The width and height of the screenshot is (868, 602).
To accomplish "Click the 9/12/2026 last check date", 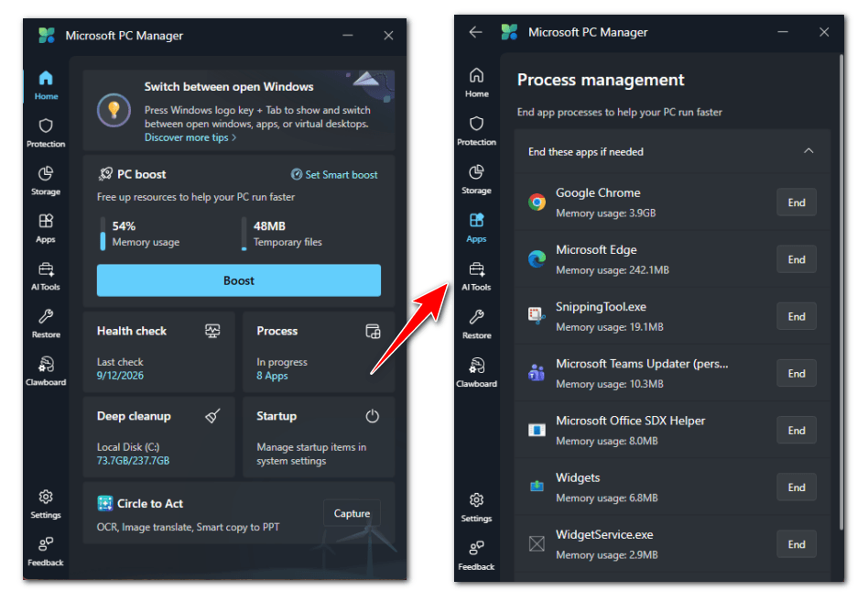I will [x=120, y=376].
